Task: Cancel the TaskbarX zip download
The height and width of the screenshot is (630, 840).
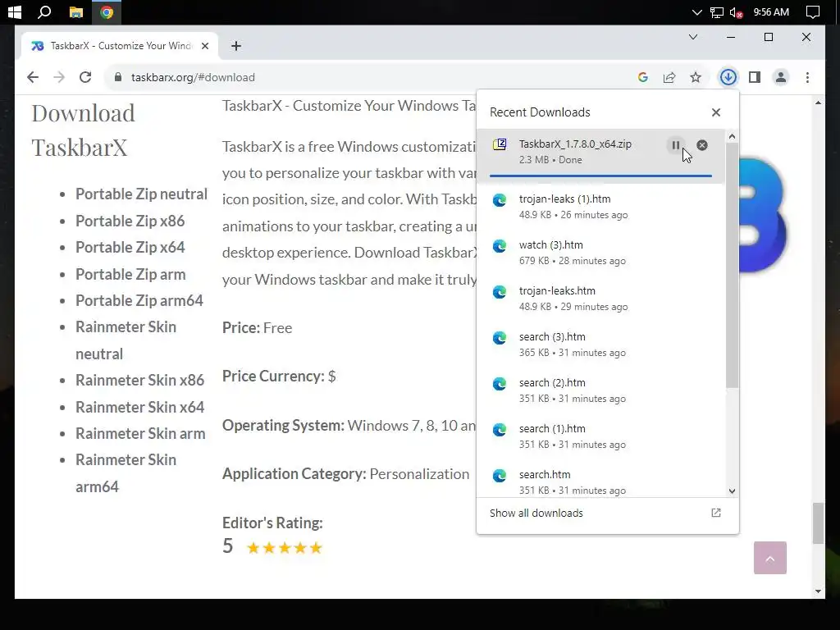Action: 702,145
